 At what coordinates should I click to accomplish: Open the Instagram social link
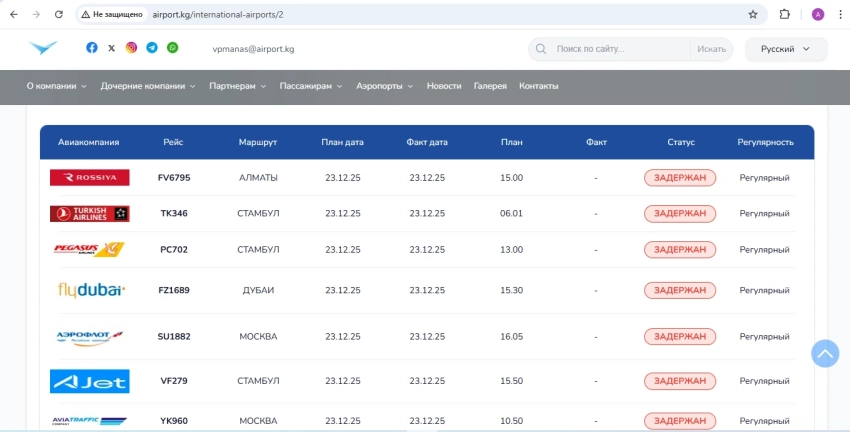[x=131, y=48]
